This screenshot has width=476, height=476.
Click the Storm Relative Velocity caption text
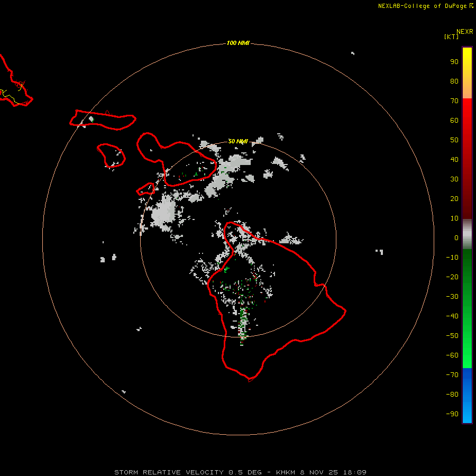coord(240,472)
